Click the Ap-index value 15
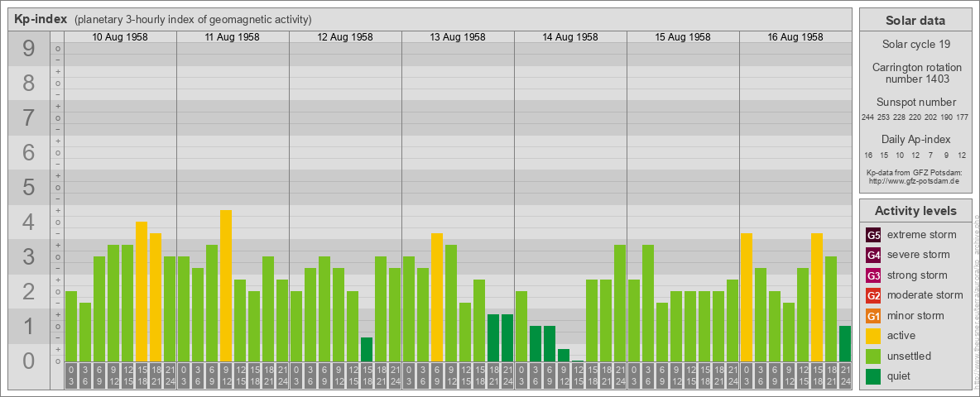The height and width of the screenshot is (397, 980). coord(884,155)
